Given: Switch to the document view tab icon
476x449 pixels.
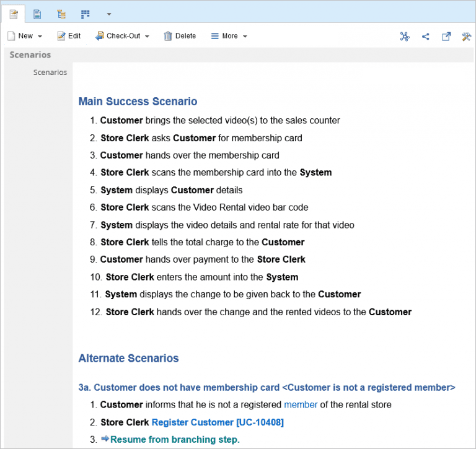Looking at the screenshot, I should [x=37, y=14].
